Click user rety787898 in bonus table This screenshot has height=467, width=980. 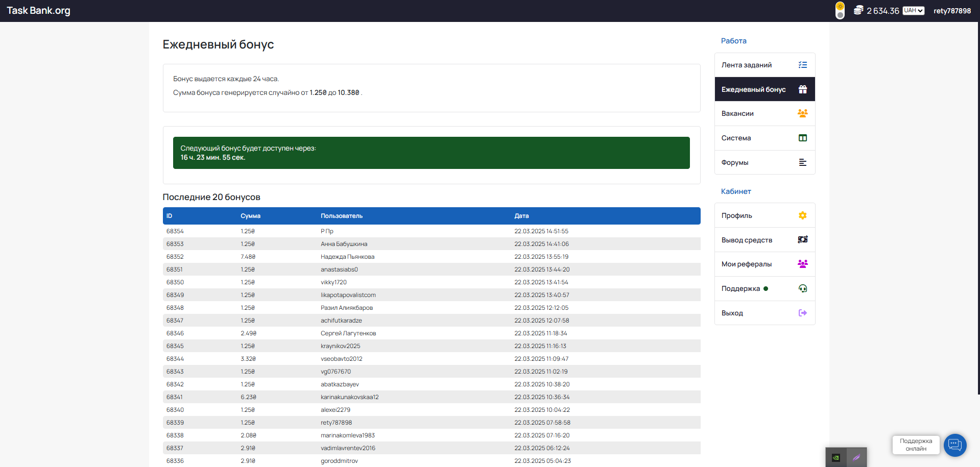click(336, 423)
